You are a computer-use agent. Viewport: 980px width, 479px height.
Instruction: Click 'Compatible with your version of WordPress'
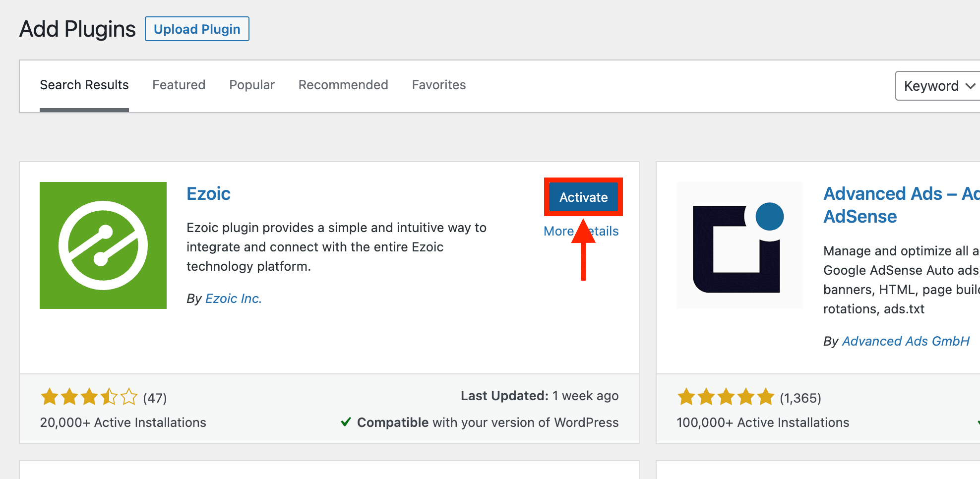coord(488,422)
